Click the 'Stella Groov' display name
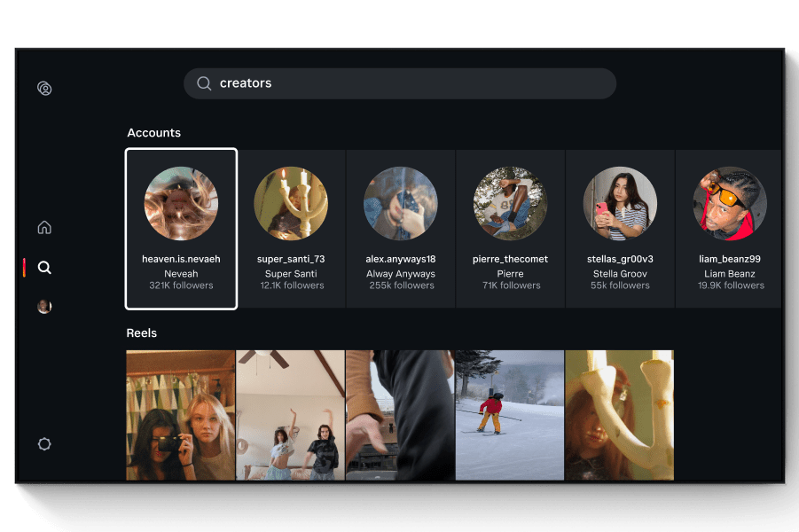This screenshot has height=532, width=799. tap(620, 274)
